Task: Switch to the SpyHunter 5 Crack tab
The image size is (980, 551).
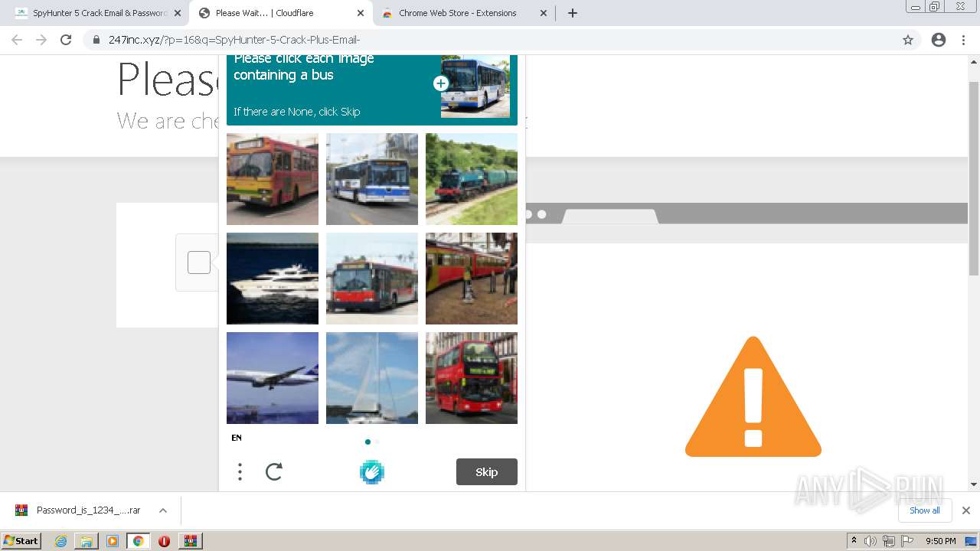Action: tap(99, 13)
